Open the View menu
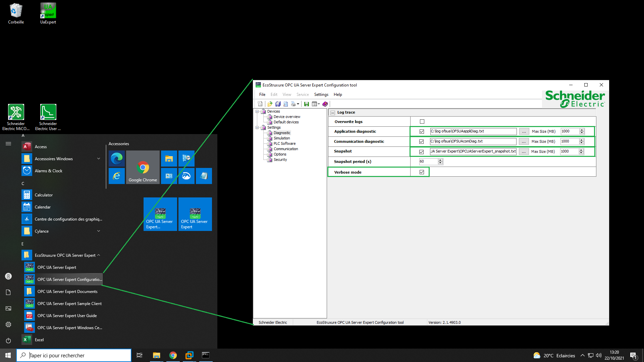The width and height of the screenshot is (644, 362). coord(287,95)
